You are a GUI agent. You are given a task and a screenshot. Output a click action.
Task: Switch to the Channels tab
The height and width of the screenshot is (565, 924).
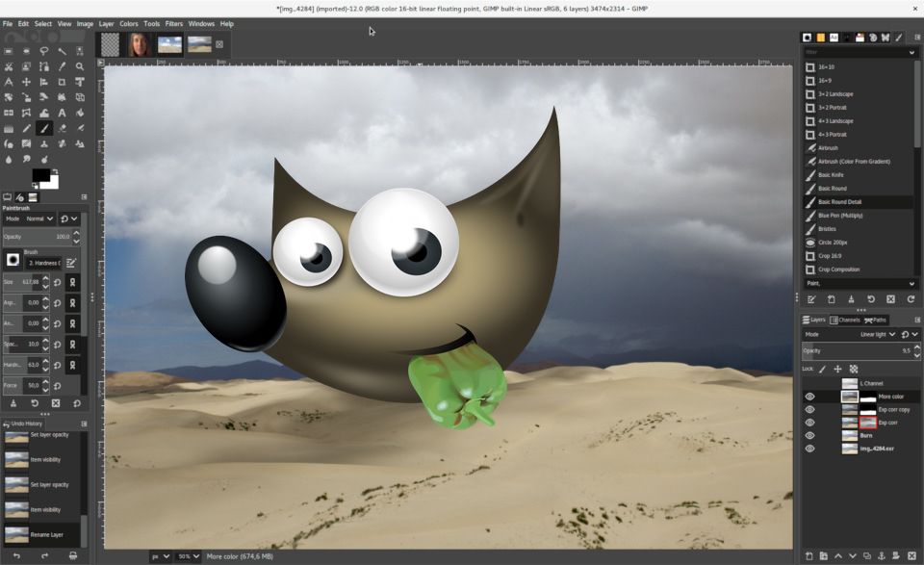(845, 320)
